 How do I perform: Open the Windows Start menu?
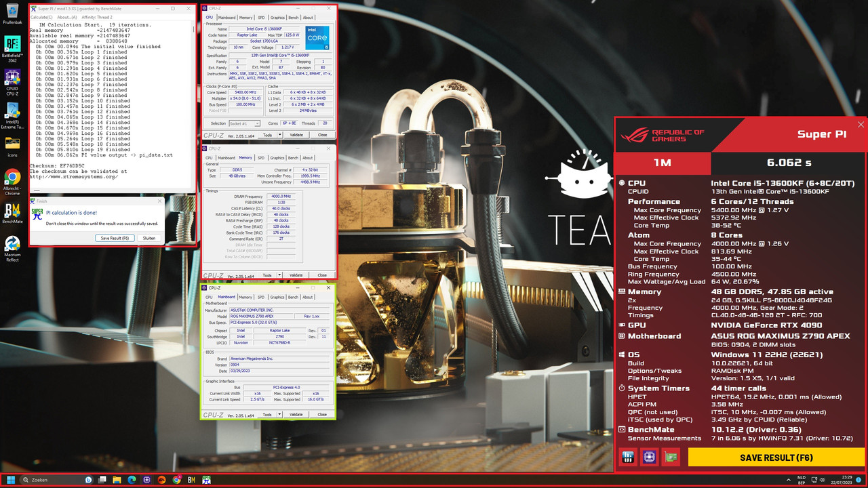click(11, 480)
